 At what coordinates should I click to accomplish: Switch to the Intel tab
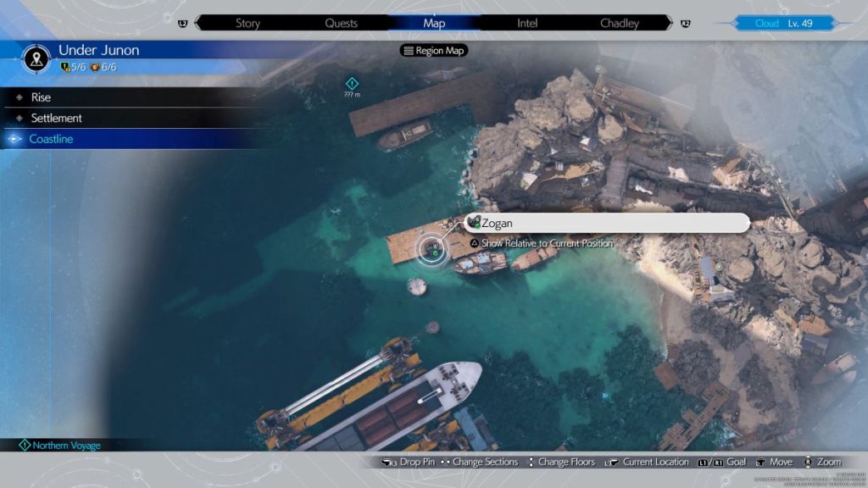527,23
